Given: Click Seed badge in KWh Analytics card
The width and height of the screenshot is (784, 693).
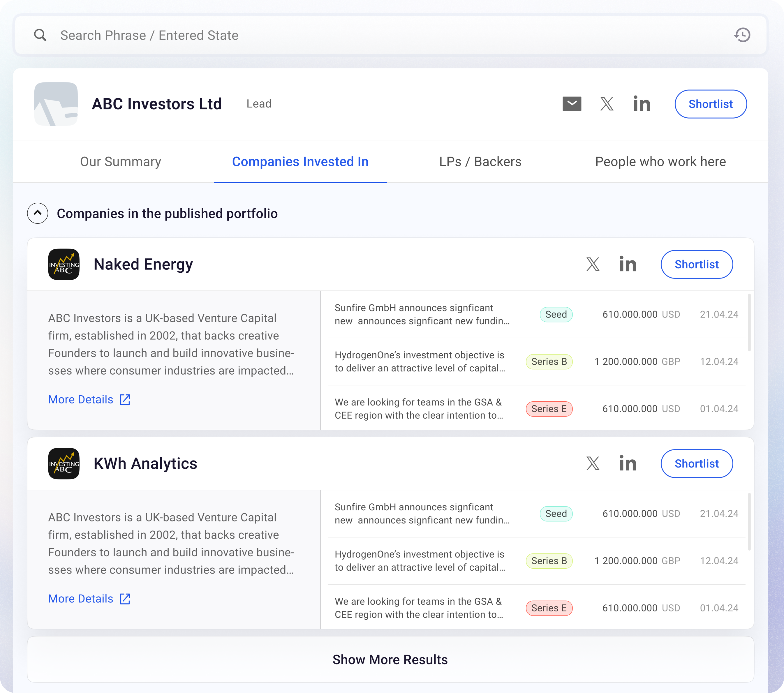Looking at the screenshot, I should point(556,514).
